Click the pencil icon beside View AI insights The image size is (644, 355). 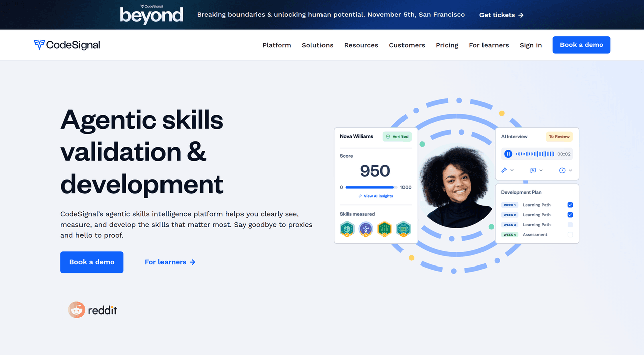[360, 196]
